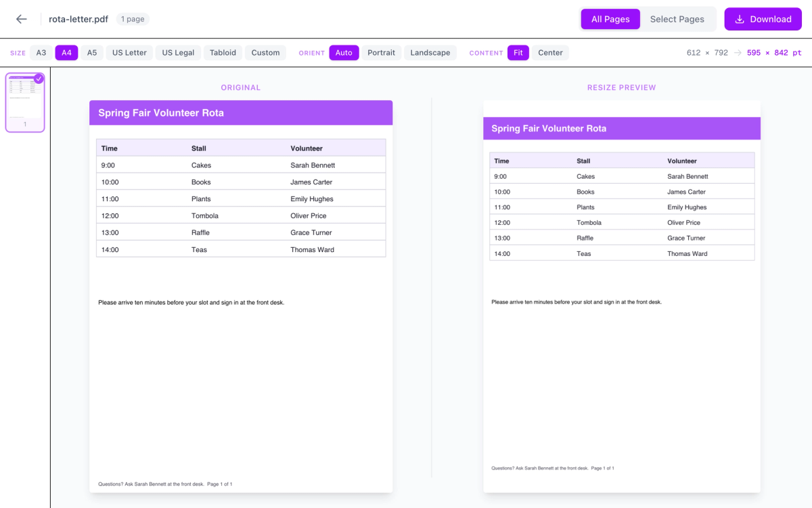Select A3 page size
Viewport: 812px width, 508px height.
[x=41, y=53]
